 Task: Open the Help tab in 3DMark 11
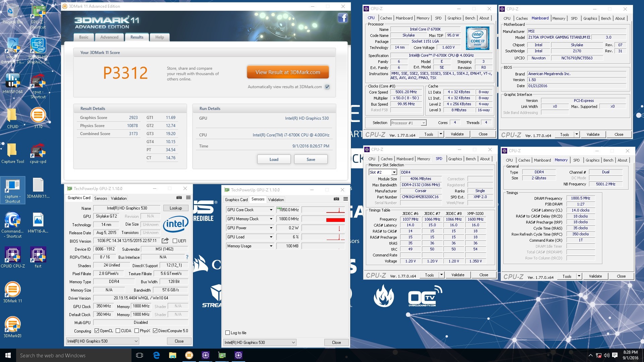pyautogui.click(x=160, y=37)
